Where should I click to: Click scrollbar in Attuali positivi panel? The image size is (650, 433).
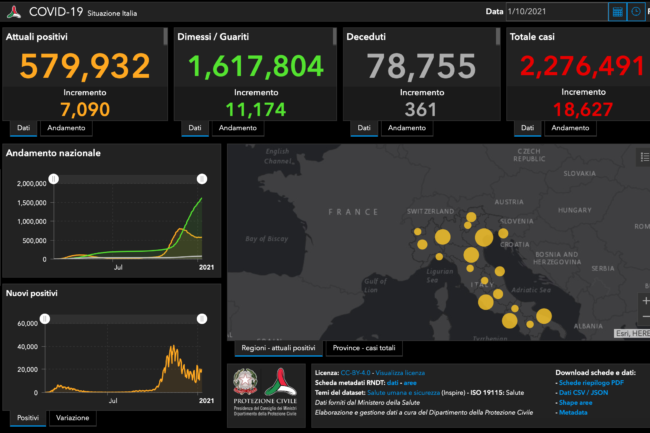click(165, 36)
